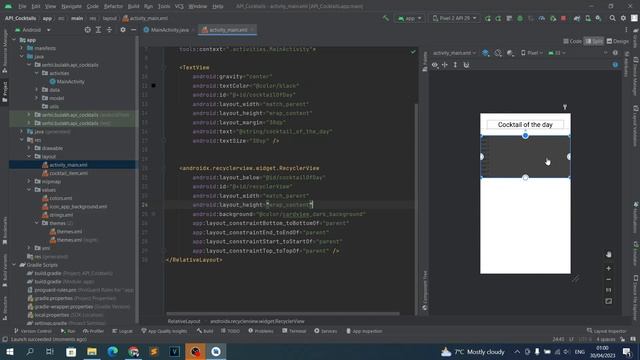Image resolution: width=640 pixels, height=360 pixels.
Task: Click RelativeLayout breadcrumb below editor
Action: click(x=184, y=321)
